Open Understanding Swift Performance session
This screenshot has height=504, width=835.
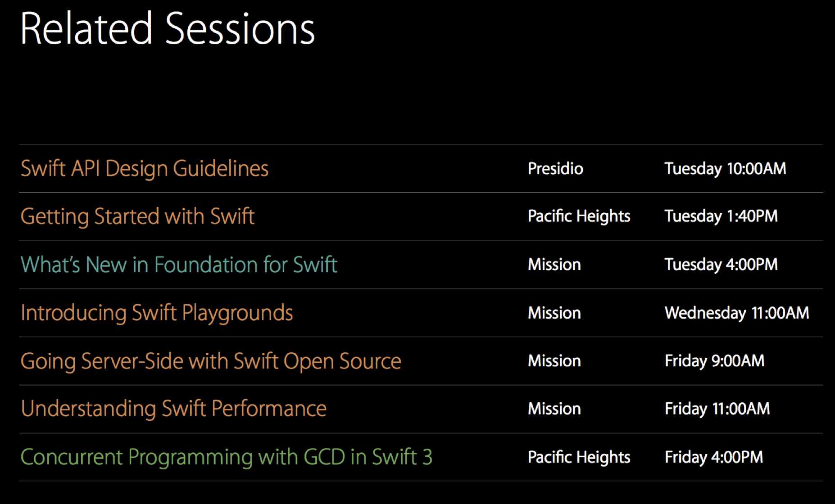click(x=174, y=409)
